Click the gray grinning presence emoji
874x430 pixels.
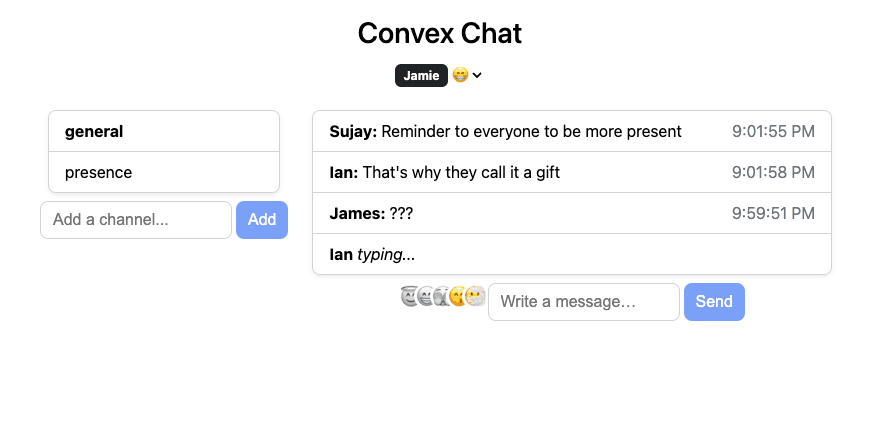coord(425,296)
